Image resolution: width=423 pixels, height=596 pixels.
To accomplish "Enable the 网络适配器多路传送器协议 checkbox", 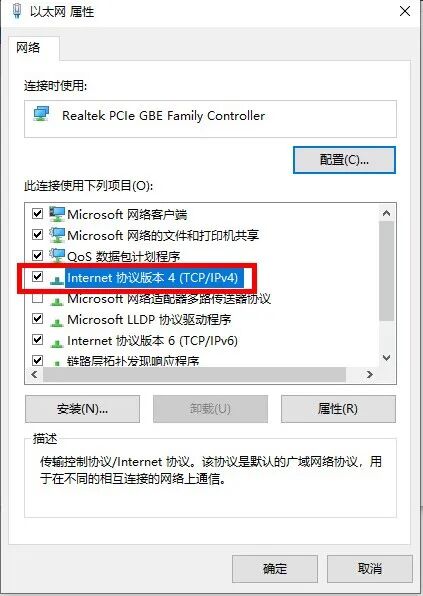I will pyautogui.click(x=37, y=298).
